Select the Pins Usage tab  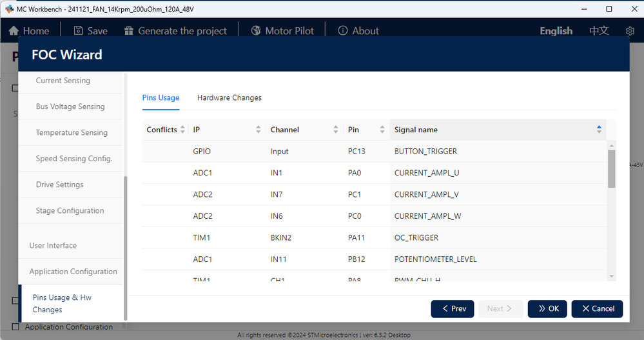[161, 98]
